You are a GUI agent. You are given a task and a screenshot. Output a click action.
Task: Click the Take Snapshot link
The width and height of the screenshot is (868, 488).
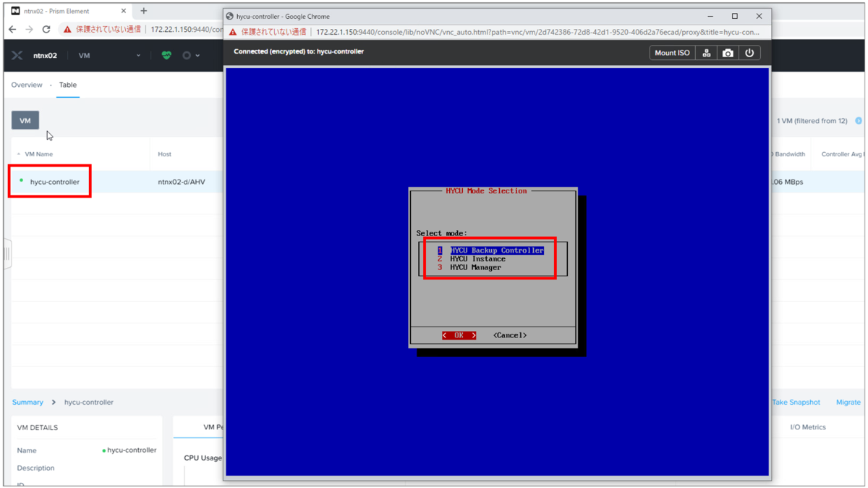796,402
